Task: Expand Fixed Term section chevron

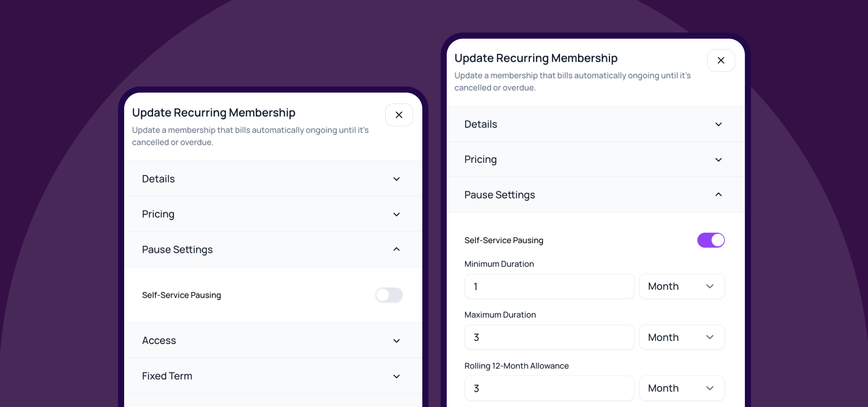Action: (396, 376)
